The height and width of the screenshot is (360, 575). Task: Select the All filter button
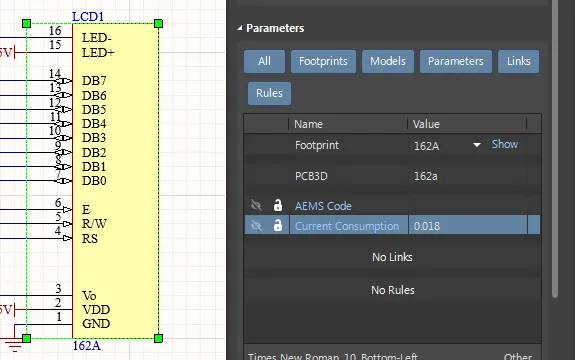click(x=264, y=61)
